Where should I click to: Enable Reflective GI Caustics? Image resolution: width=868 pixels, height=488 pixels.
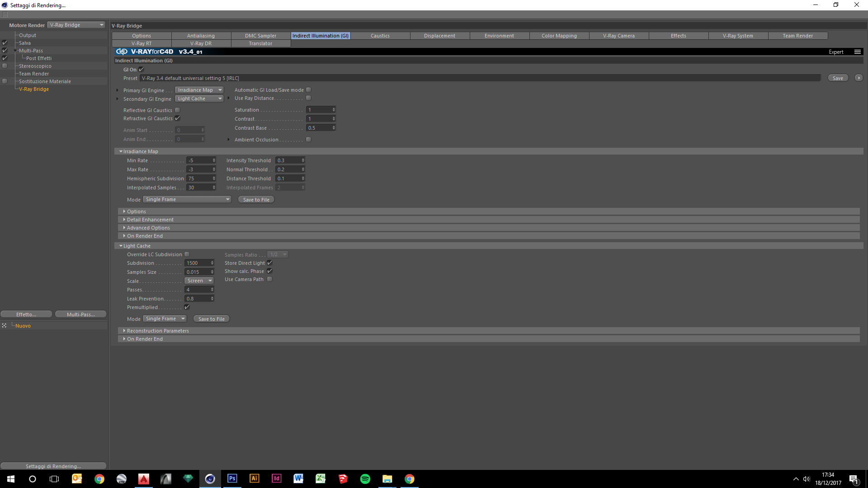coord(178,110)
